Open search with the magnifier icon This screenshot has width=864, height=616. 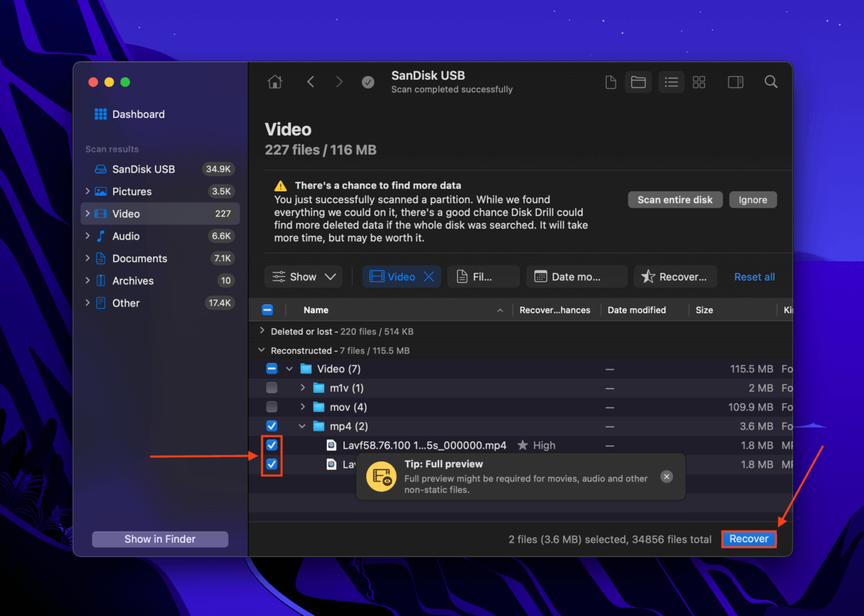770,82
